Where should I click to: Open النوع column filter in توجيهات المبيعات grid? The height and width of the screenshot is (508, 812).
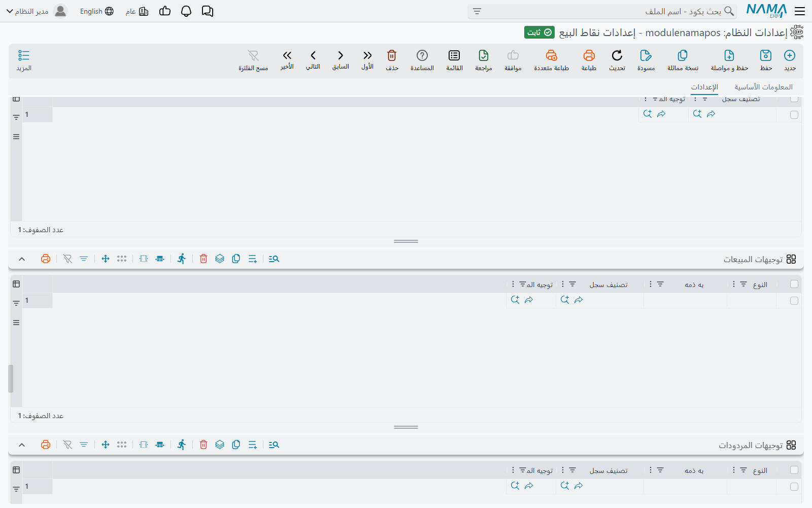[x=743, y=284]
